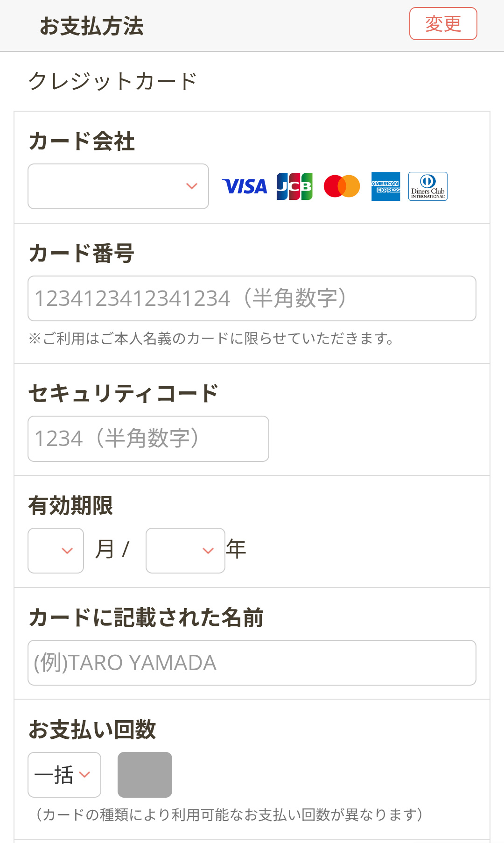504x843 pixels.
Task: Click the American Express logo
Action: (x=385, y=186)
